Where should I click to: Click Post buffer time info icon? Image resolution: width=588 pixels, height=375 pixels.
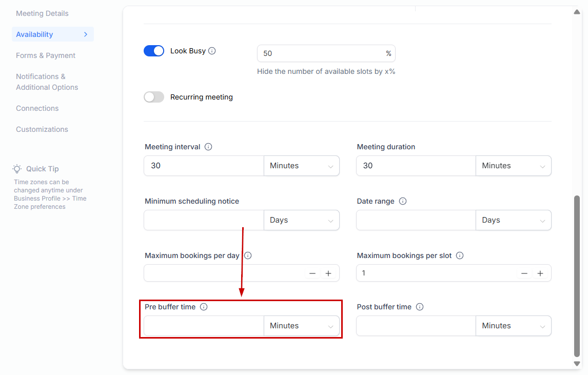(420, 307)
